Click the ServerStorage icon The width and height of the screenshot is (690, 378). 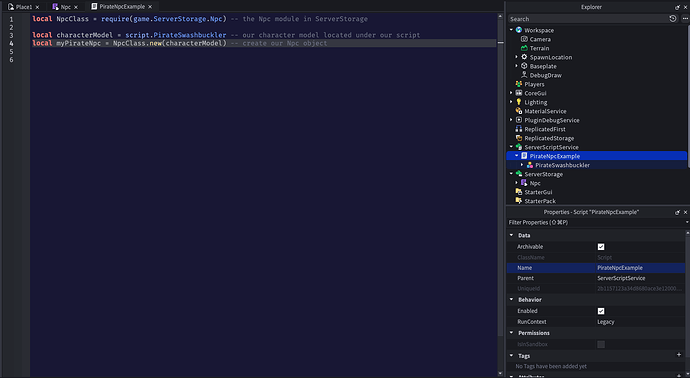point(519,174)
